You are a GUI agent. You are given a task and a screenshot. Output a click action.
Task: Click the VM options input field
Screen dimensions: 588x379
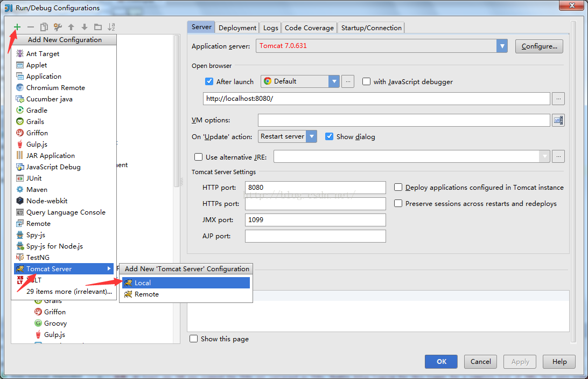point(404,120)
